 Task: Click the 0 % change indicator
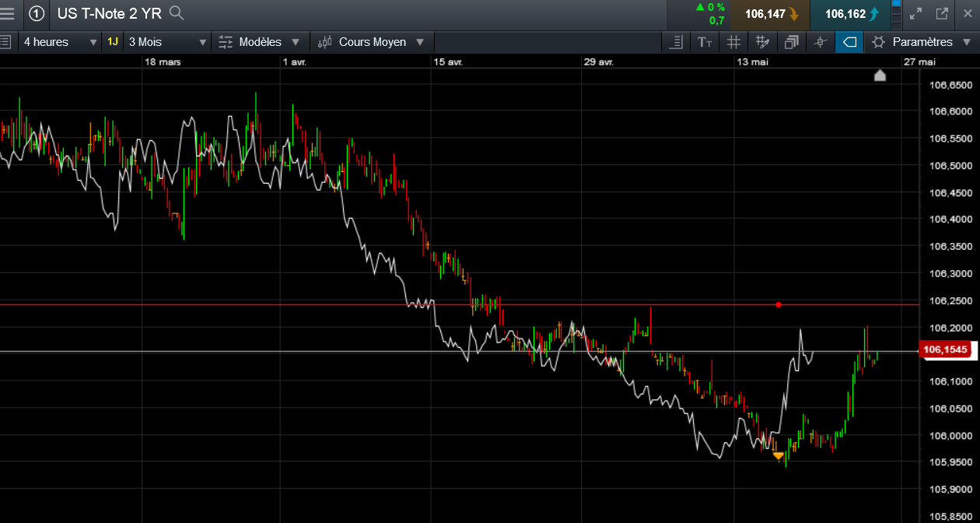710,7
